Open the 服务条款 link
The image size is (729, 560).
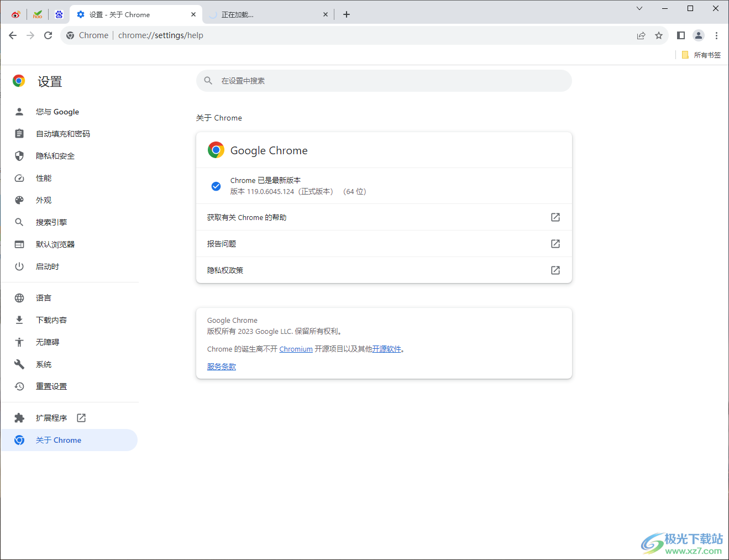[x=222, y=367]
